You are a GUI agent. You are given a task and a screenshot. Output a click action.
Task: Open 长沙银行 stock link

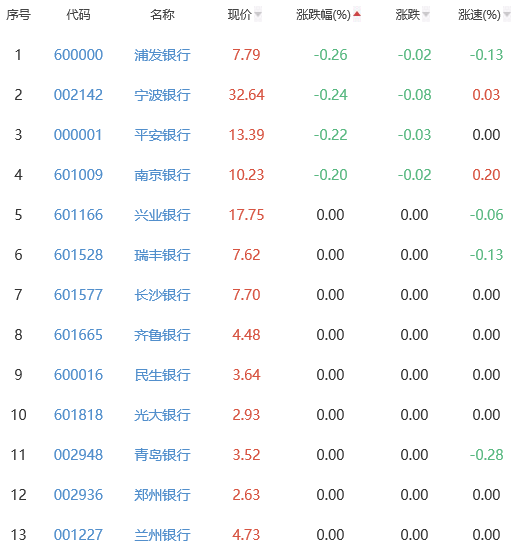[x=162, y=295]
